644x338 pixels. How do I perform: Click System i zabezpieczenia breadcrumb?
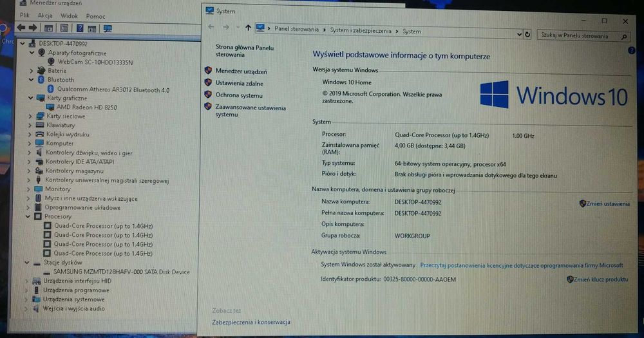[x=361, y=30]
